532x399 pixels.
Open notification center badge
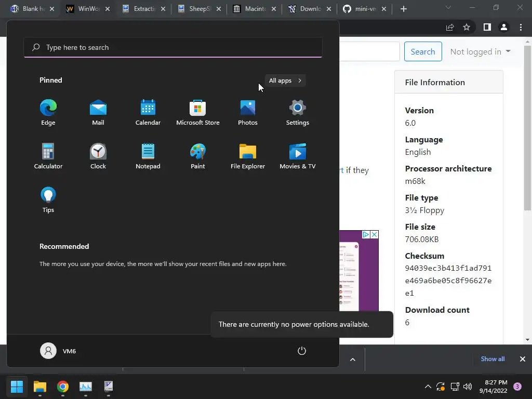click(517, 387)
